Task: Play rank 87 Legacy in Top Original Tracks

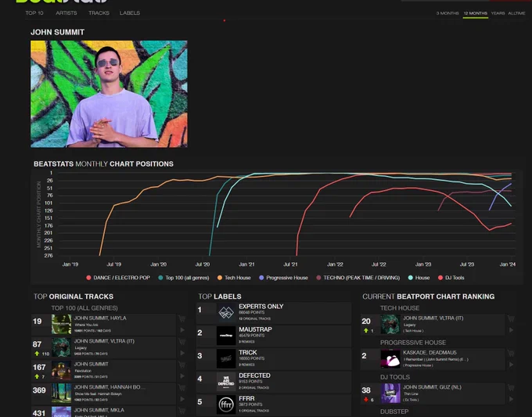Action: tap(182, 353)
